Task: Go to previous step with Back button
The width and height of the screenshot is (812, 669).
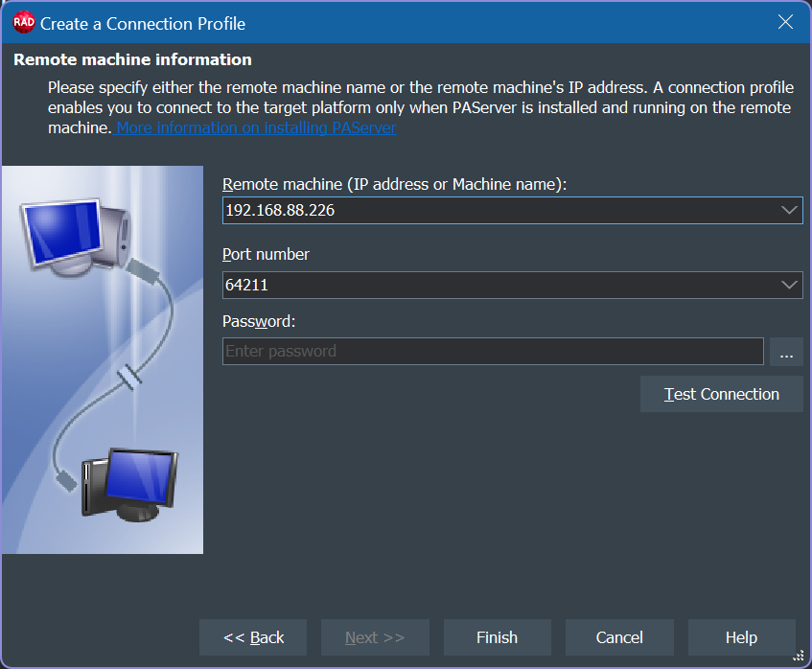Action: click(253, 637)
